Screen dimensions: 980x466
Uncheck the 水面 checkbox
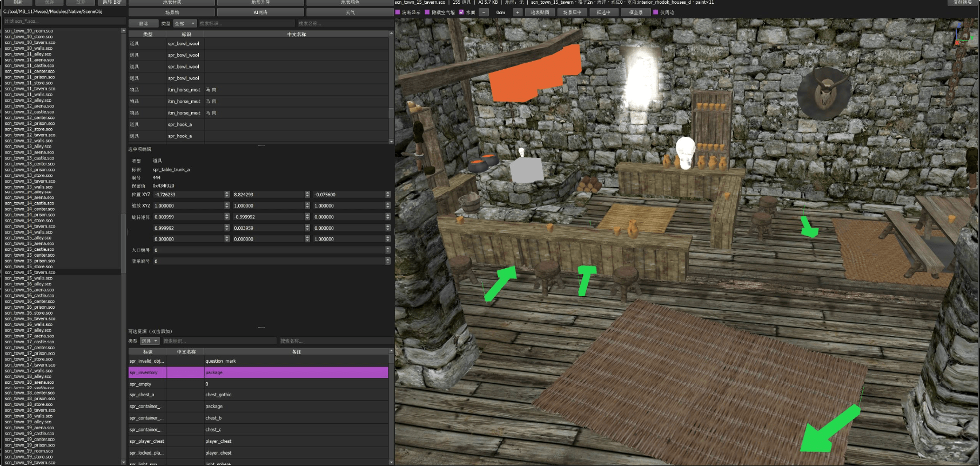point(461,12)
